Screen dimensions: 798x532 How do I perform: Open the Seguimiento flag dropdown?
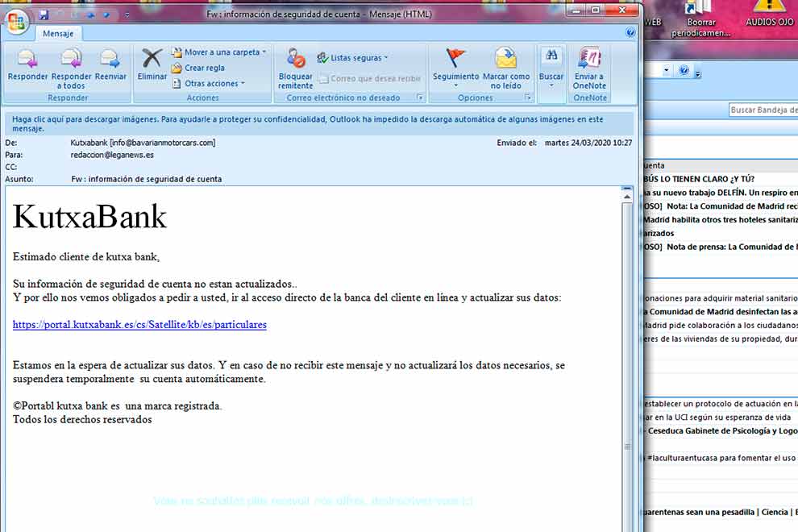tap(455, 68)
